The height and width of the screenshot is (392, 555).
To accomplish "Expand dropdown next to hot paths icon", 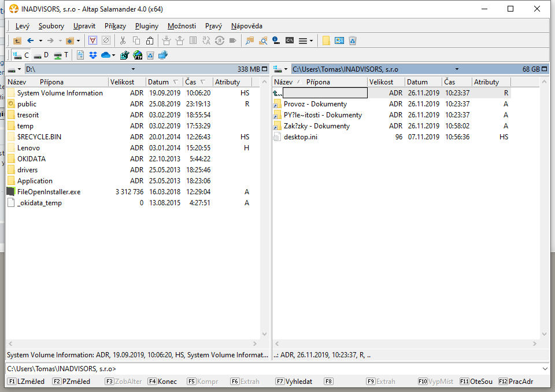I will point(78,40).
